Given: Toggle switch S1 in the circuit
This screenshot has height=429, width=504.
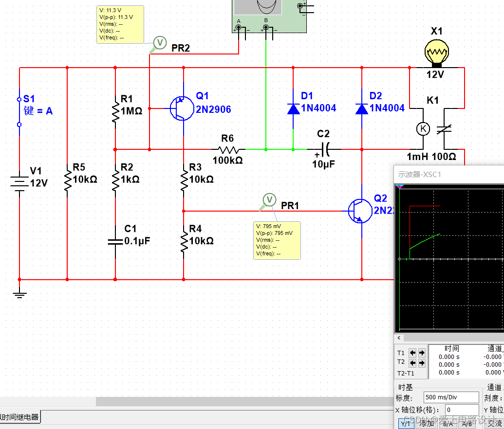Looking at the screenshot, I should (x=19, y=112).
